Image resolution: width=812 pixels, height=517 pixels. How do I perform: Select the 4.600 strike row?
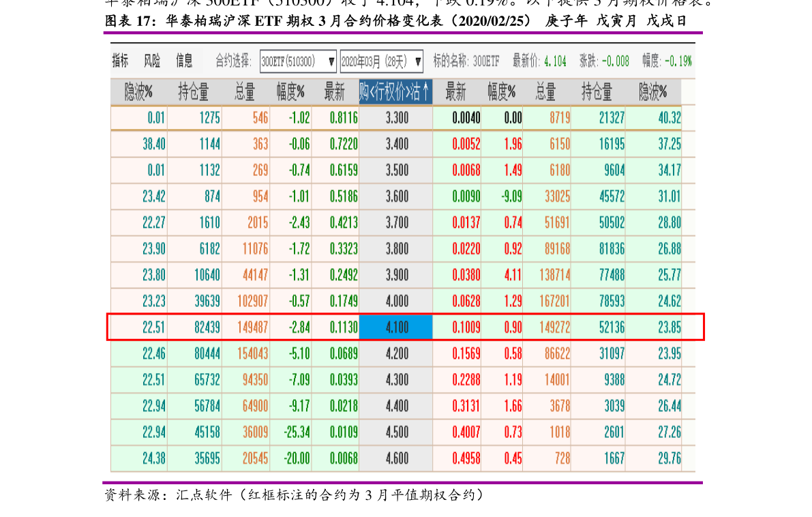tap(403, 458)
